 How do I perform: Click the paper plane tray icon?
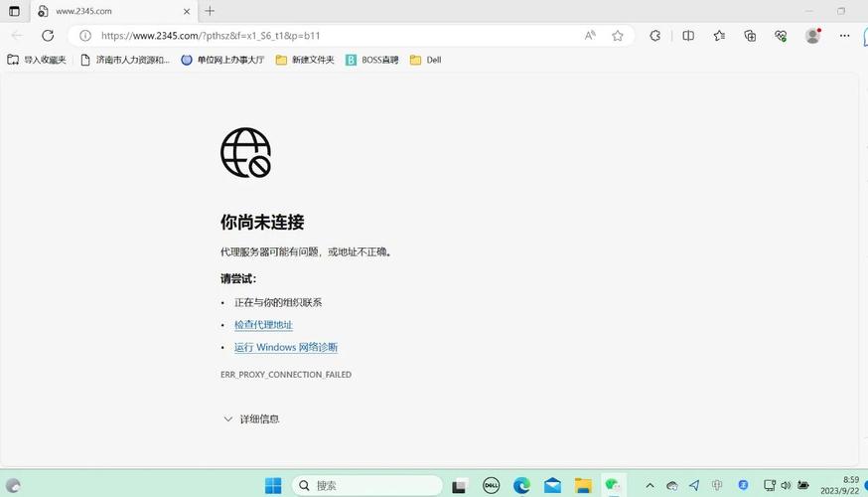(694, 486)
